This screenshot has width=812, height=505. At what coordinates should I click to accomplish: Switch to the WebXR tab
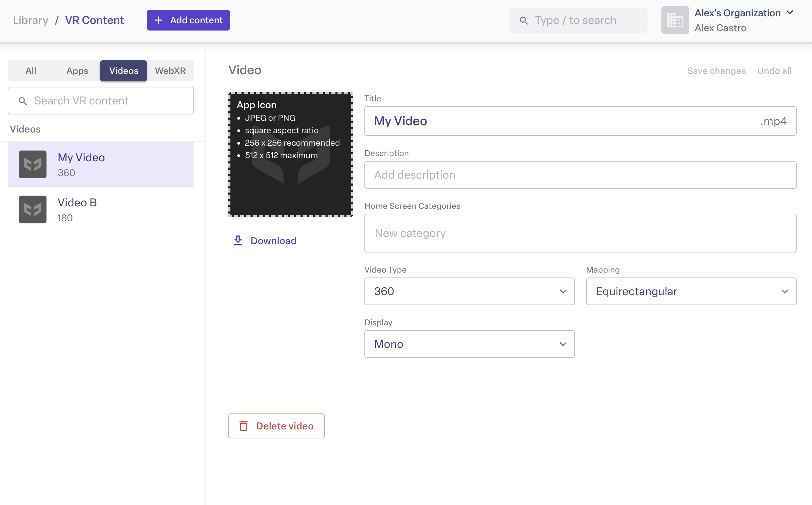pos(170,71)
